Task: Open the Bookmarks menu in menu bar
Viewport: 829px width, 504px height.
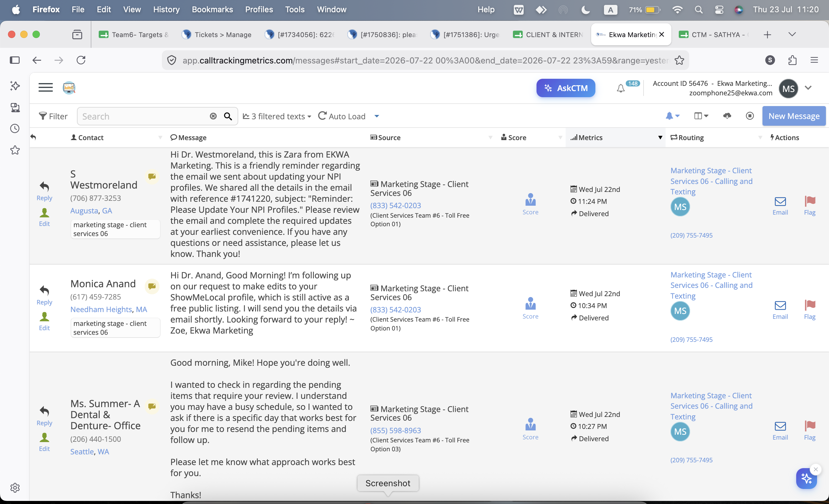Action: [212, 10]
